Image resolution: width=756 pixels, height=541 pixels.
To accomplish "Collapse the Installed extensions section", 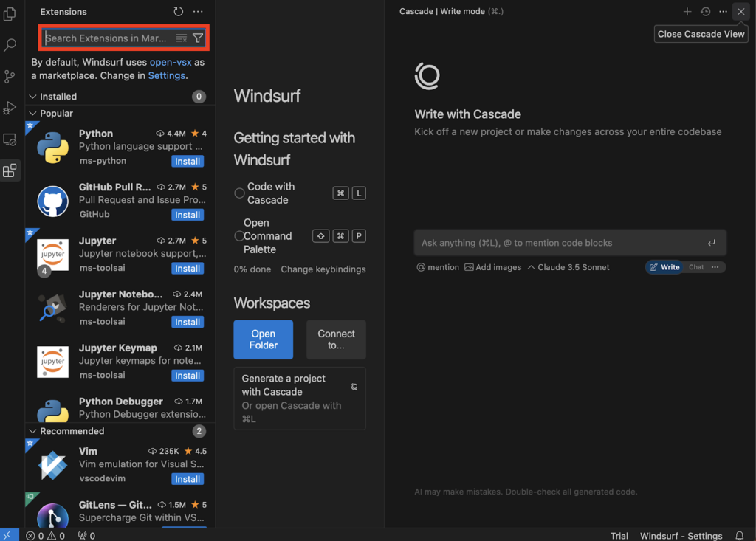I will coord(32,97).
